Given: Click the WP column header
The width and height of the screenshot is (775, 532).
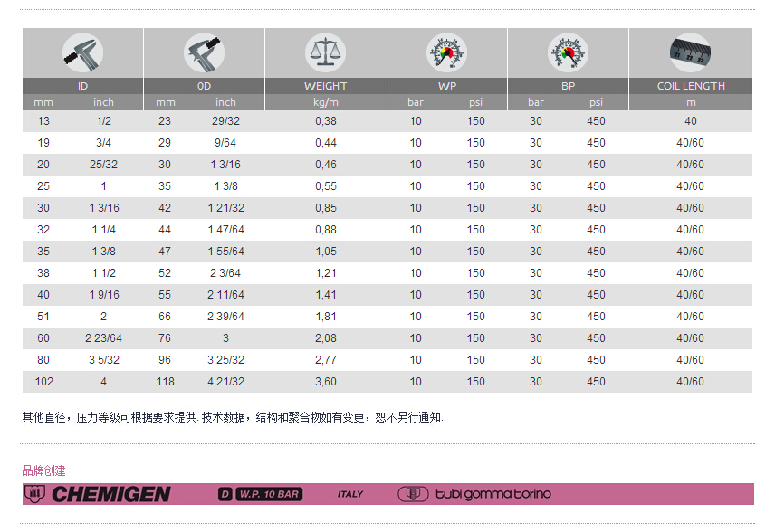Looking at the screenshot, I should point(446,86).
